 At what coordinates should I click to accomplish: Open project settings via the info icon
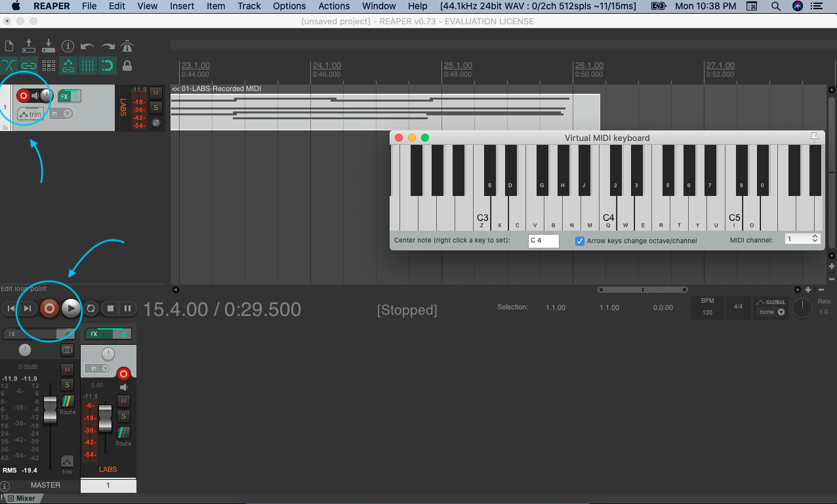(x=68, y=47)
